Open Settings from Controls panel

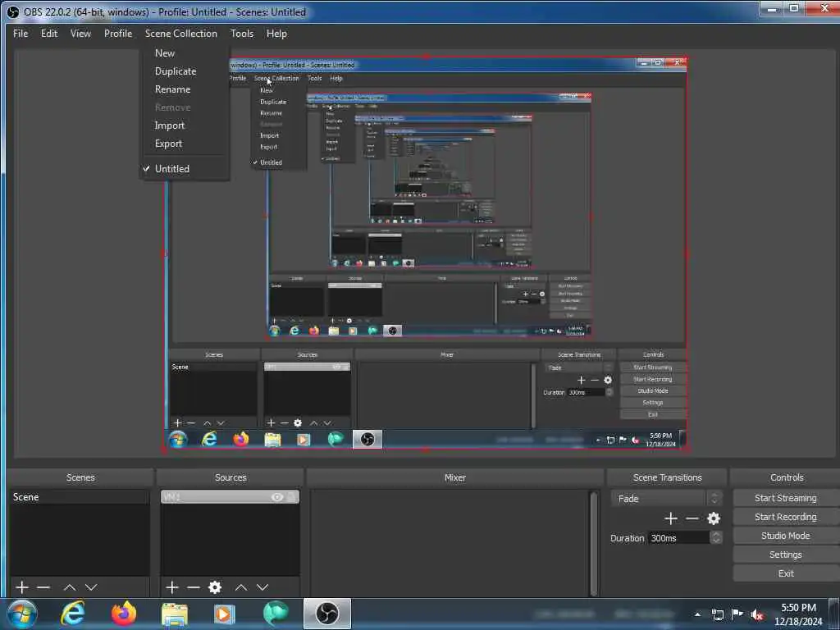[x=785, y=554]
